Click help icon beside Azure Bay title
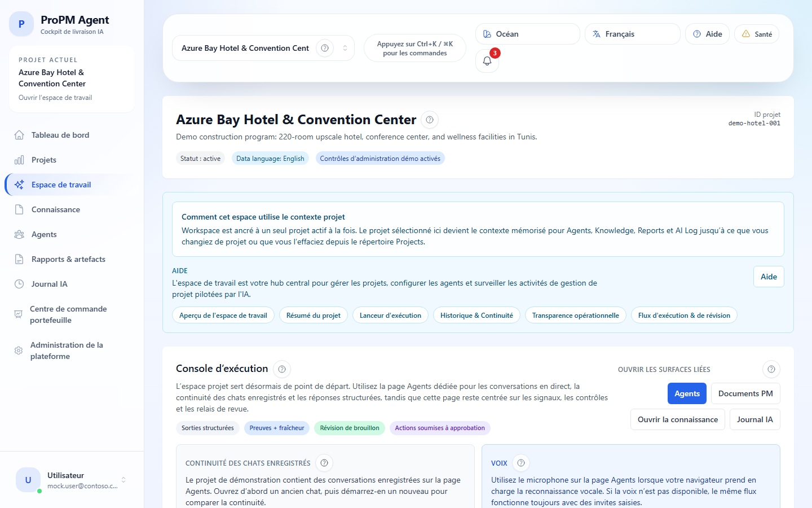The width and height of the screenshot is (812, 508). tap(430, 120)
